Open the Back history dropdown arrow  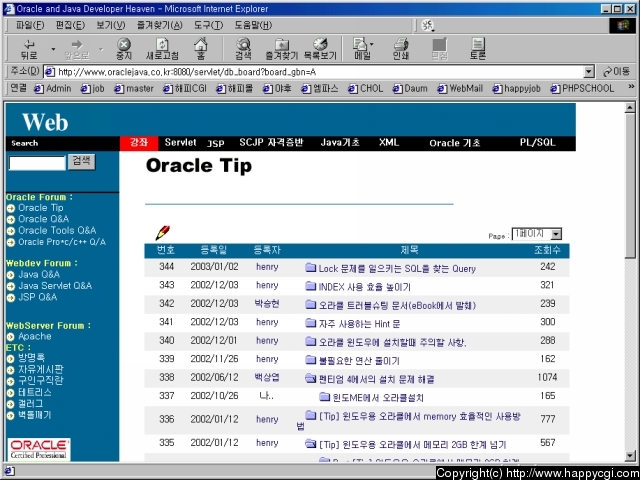pos(53,49)
